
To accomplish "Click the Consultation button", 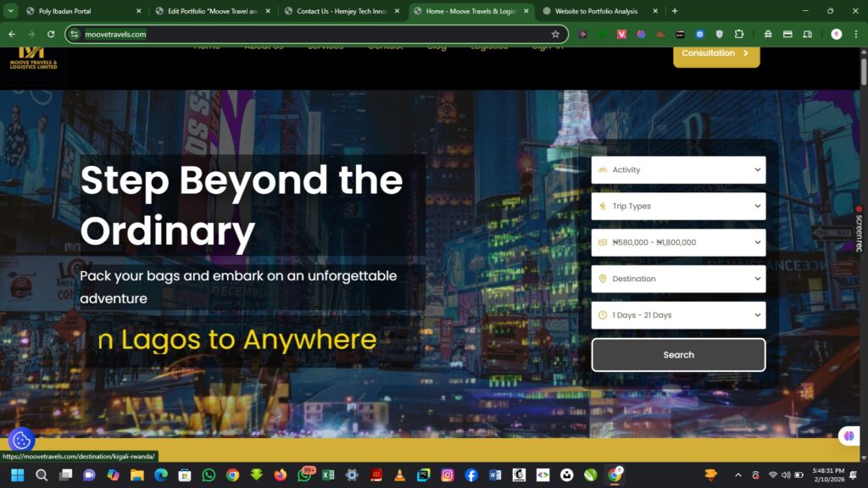I will click(x=716, y=53).
